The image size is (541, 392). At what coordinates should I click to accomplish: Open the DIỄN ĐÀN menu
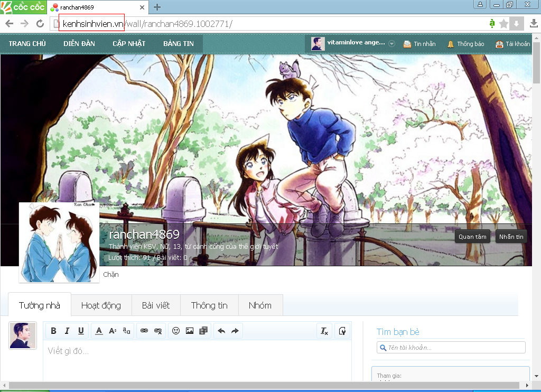click(79, 44)
